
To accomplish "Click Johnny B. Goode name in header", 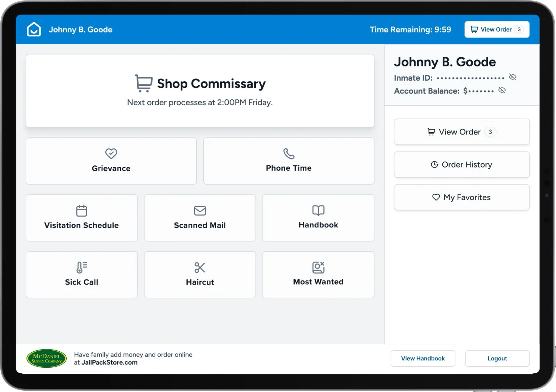I will (x=80, y=30).
